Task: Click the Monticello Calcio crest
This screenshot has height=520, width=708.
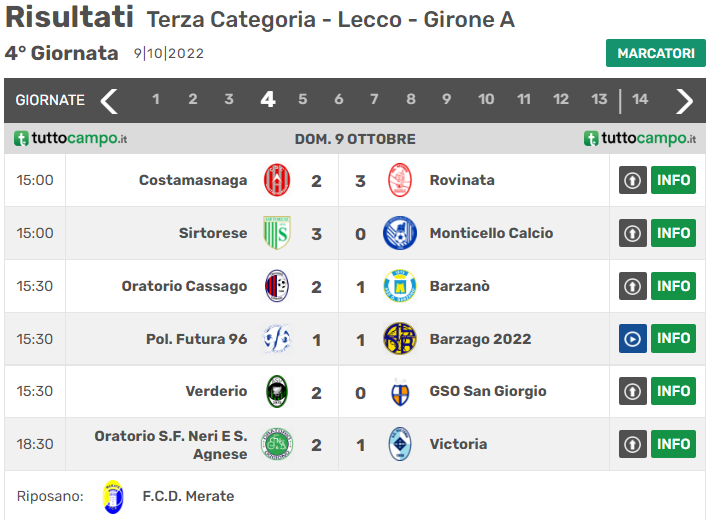Action: (400, 233)
